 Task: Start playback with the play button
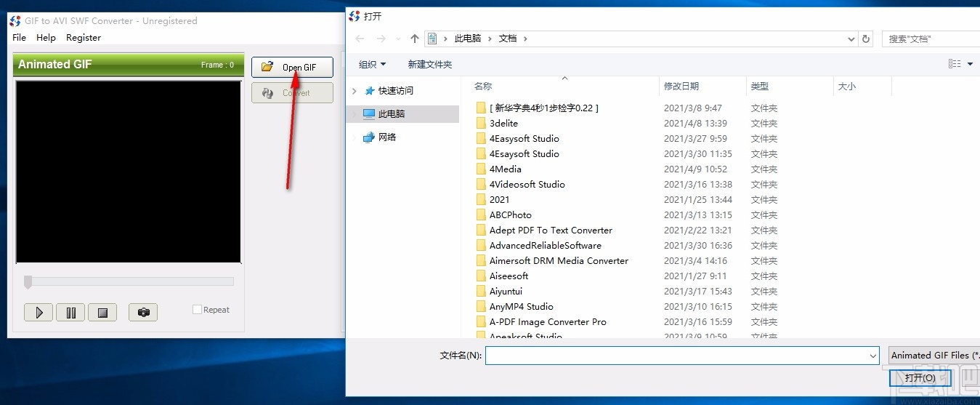(39, 313)
